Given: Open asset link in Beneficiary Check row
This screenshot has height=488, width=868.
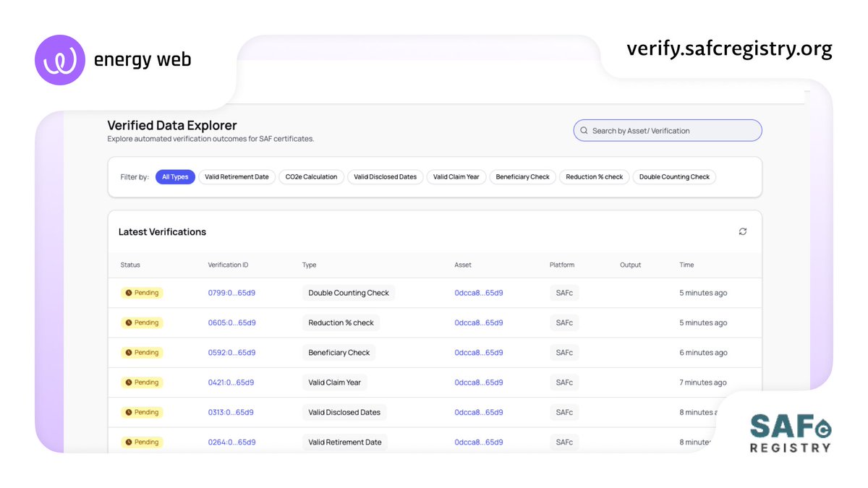Looking at the screenshot, I should coord(479,353).
